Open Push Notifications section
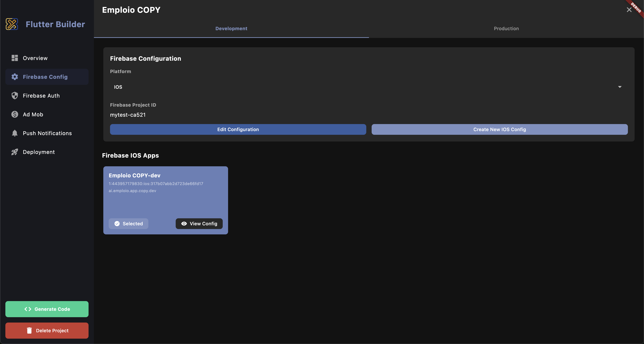 47,133
